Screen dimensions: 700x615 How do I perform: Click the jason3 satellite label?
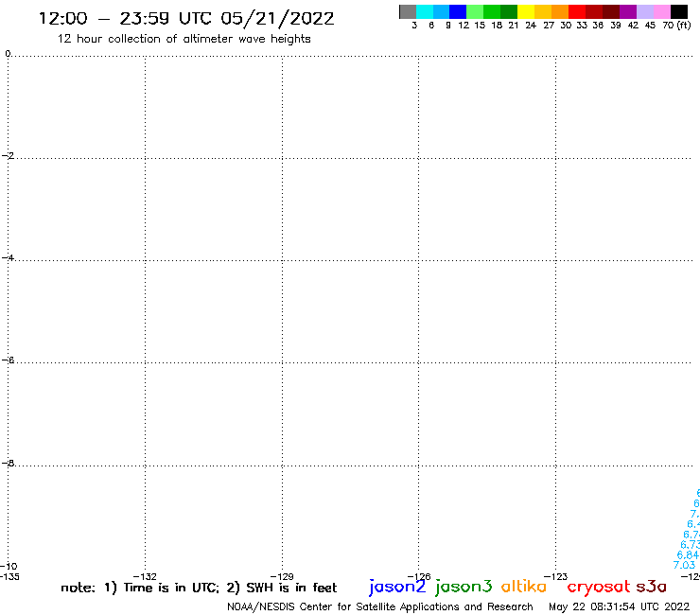pos(464,588)
